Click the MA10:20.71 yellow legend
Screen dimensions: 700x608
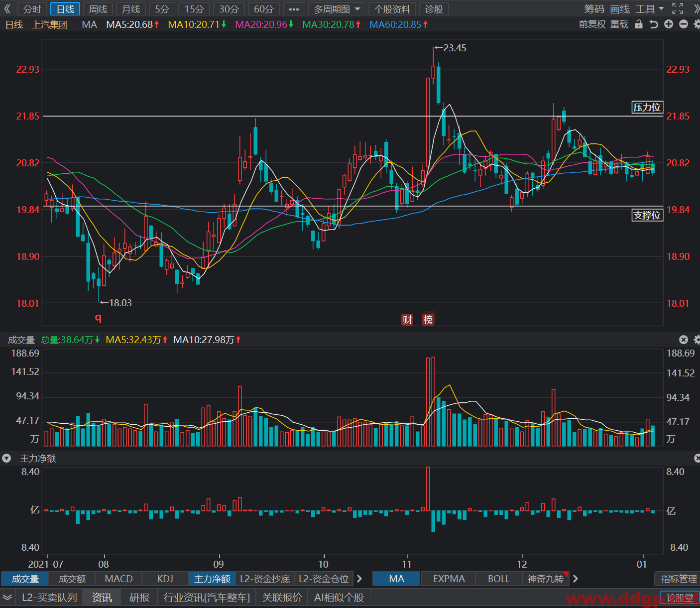point(197,24)
